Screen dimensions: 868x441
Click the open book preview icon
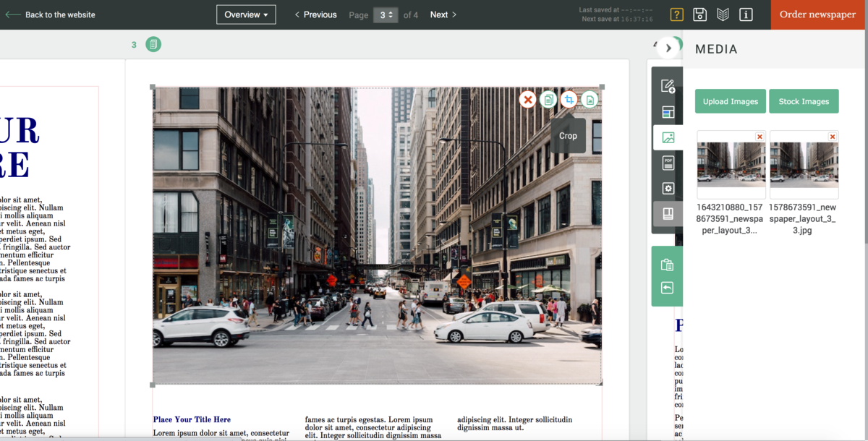723,14
